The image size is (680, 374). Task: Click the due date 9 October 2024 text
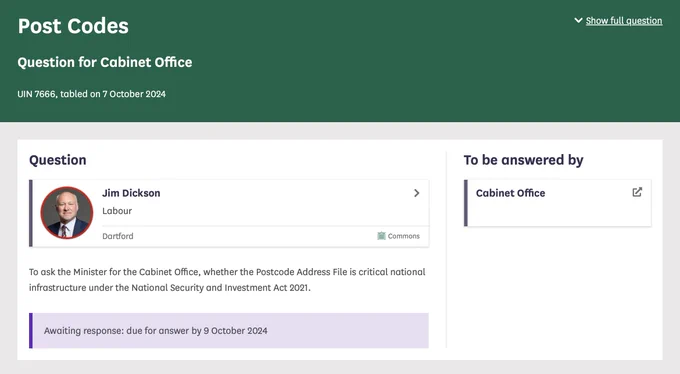[235, 331]
